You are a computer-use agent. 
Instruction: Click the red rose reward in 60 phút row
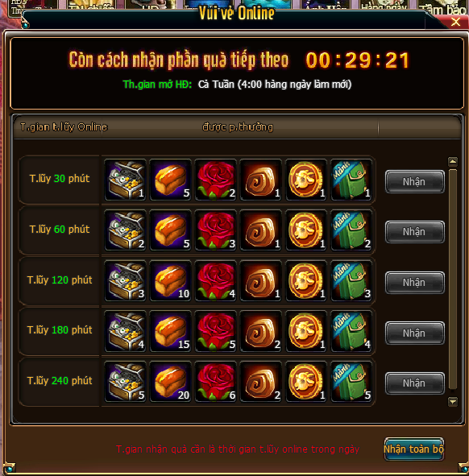pyautogui.click(x=216, y=230)
